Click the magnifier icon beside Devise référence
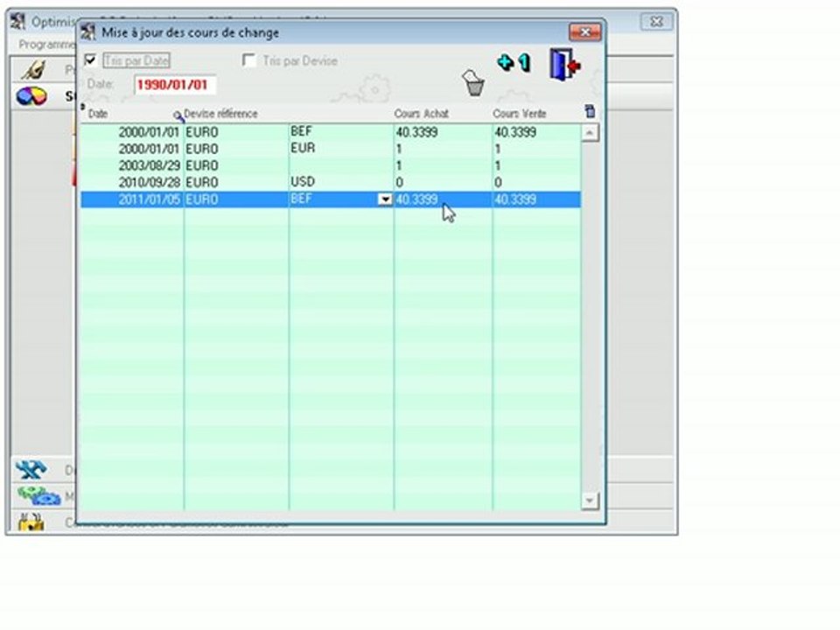This screenshot has width=840, height=630. tap(178, 115)
